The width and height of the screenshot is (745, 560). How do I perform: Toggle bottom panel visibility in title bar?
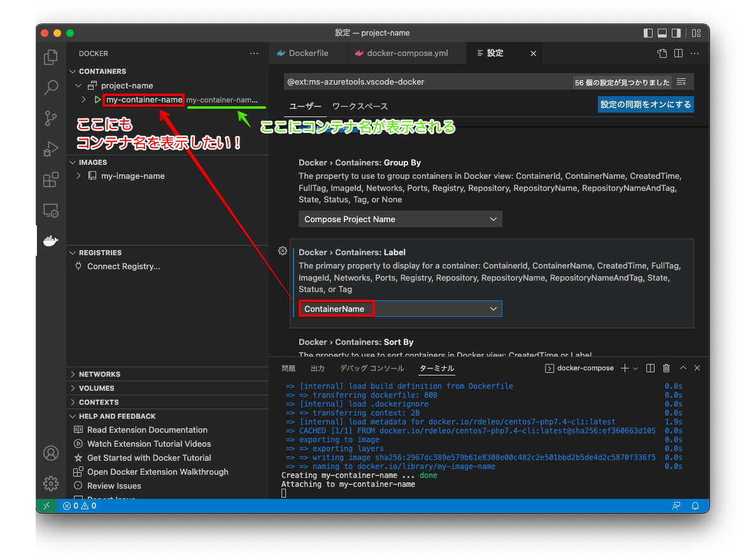pos(662,33)
